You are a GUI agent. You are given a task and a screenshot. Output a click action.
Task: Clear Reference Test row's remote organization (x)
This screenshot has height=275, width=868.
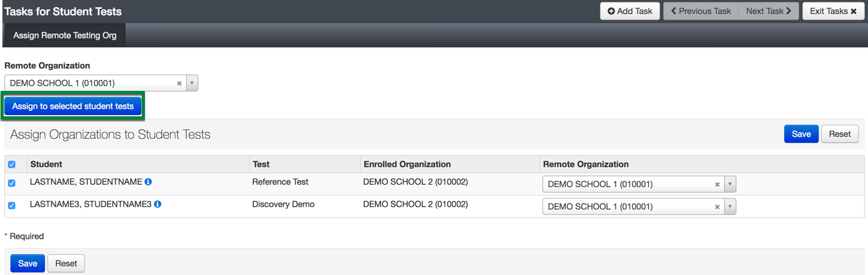click(717, 185)
